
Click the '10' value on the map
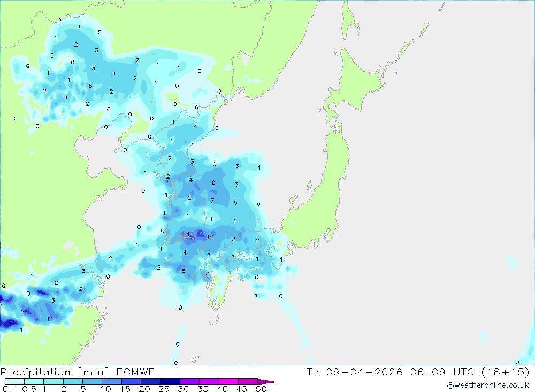click(210, 237)
